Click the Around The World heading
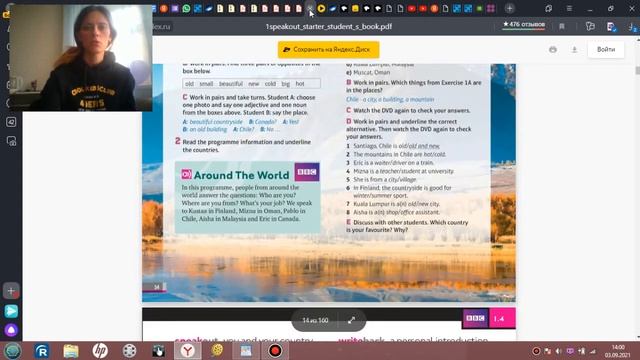Image resolution: width=640 pixels, height=360 pixels. pos(241,175)
